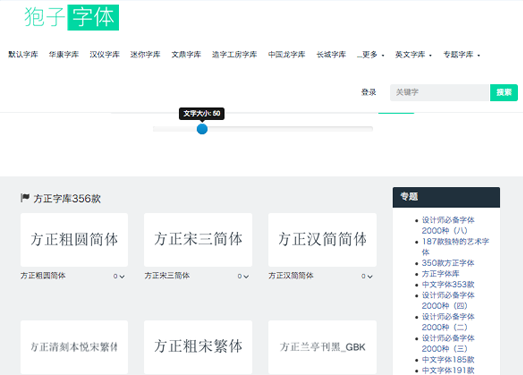Open sidebar link 设计师必备字体2000种(二)
523x375 pixels.
click(448, 322)
